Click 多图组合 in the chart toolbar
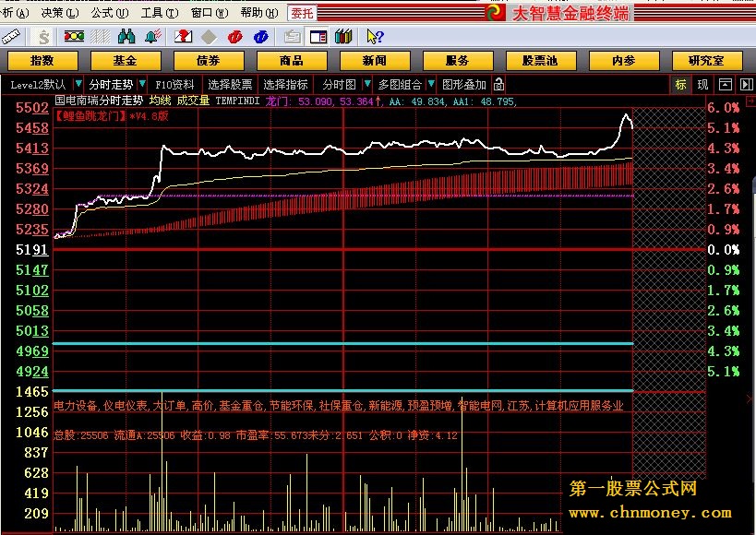This screenshot has height=535, width=756. (400, 85)
